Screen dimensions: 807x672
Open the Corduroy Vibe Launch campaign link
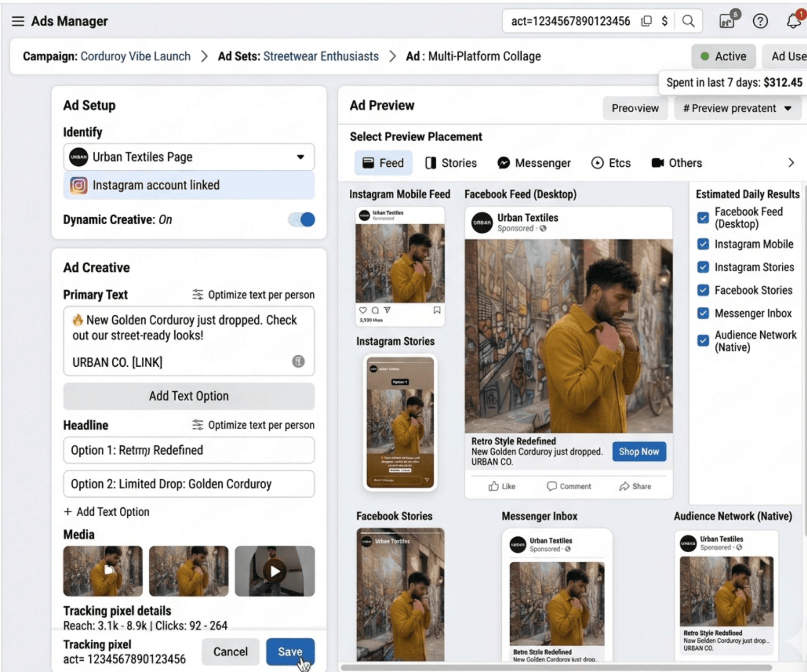(x=135, y=56)
